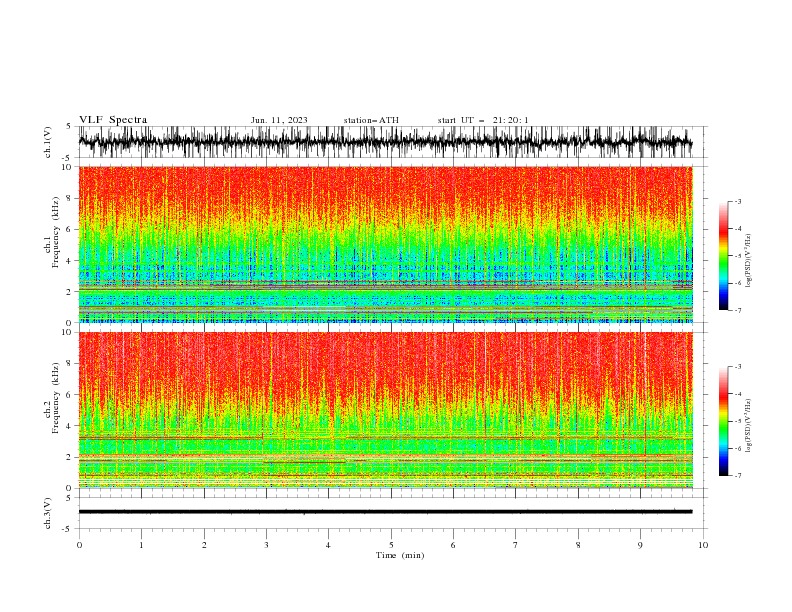Image resolution: width=792 pixels, height=612 pixels.
Task: Click the "9" time axis tick label
Action: point(640,545)
